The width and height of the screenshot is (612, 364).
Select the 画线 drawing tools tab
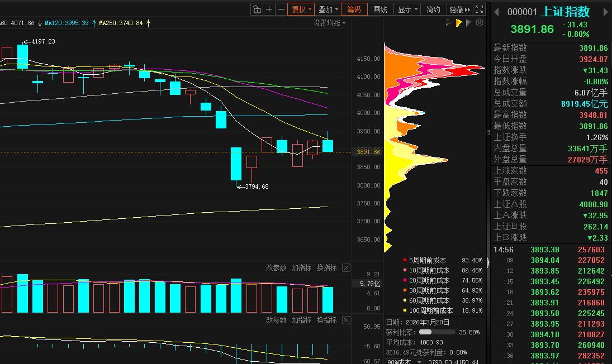[x=380, y=9]
